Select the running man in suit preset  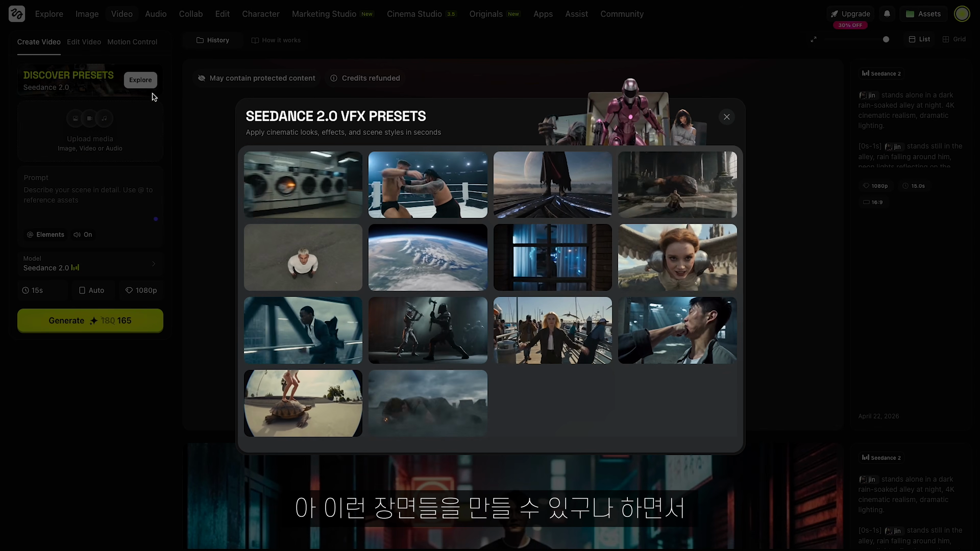click(x=303, y=331)
